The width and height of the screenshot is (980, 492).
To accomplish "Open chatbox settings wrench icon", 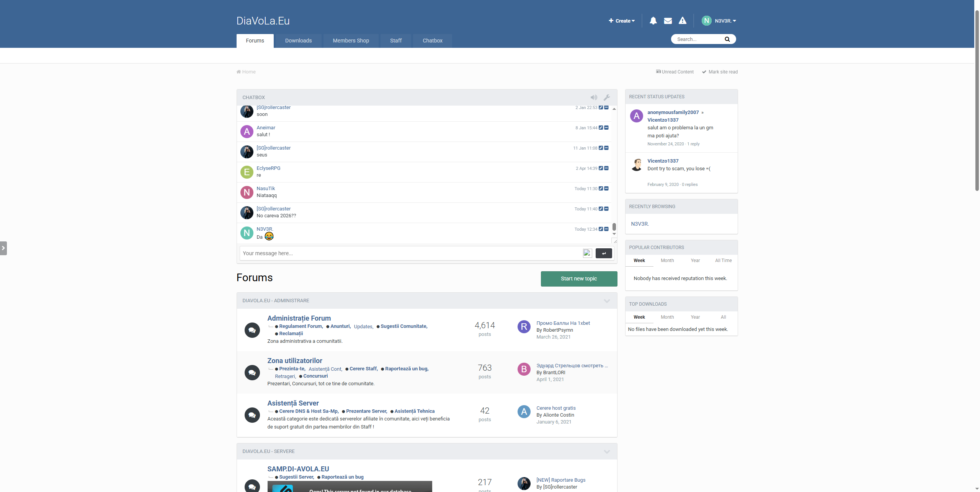I will 607,98.
